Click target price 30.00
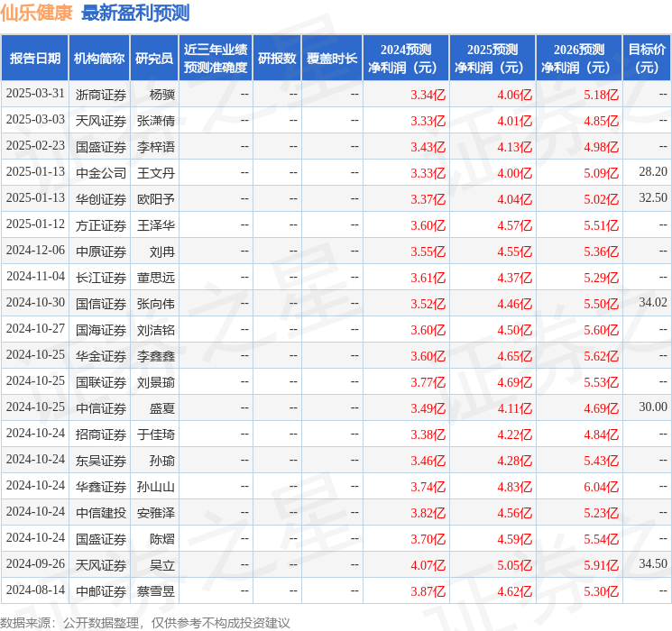Viewport: 672px width, 631px height. click(x=653, y=407)
